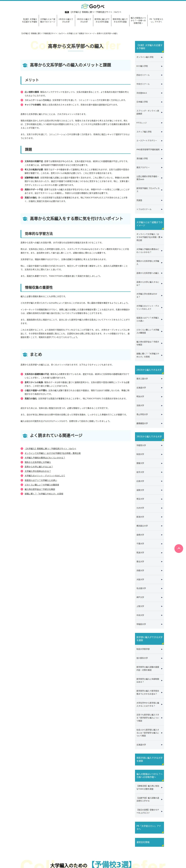Open PMD医学部専門予備校福岡 in the sidebar
This screenshot has width=186, height=868.
(149, 150)
